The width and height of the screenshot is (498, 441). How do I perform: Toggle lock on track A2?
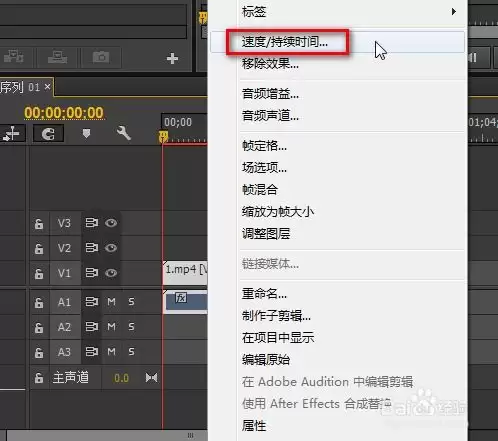click(x=39, y=327)
